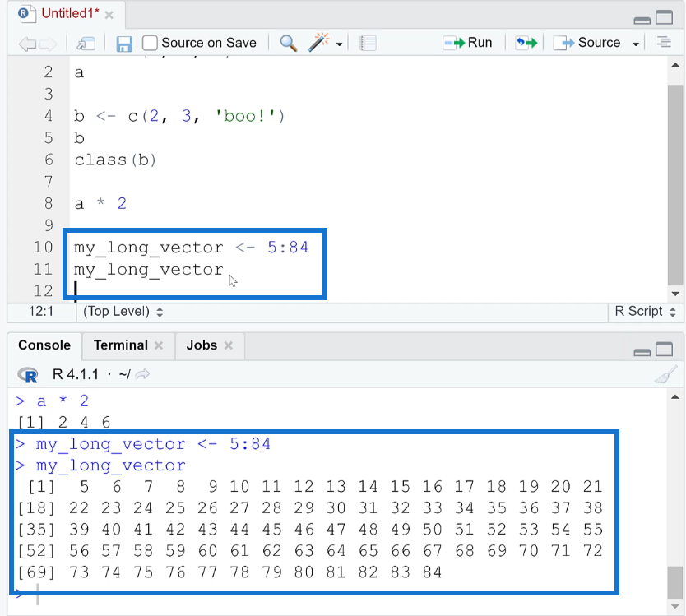View current working directory arrow icon
The height and width of the screenshot is (616, 686).
tap(142, 374)
